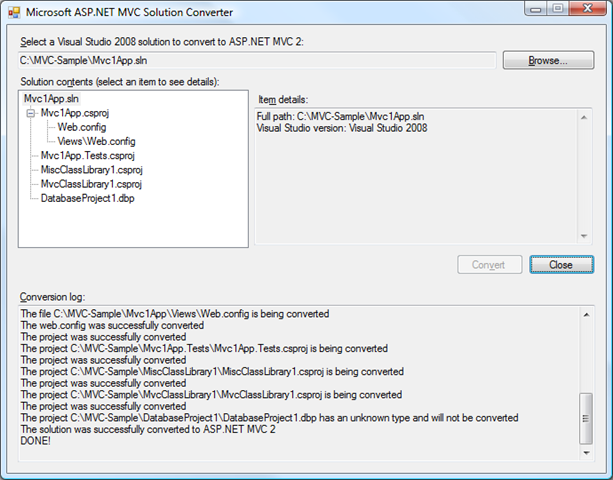
Task: Click conversion log scroll down arrow
Action: 586,453
